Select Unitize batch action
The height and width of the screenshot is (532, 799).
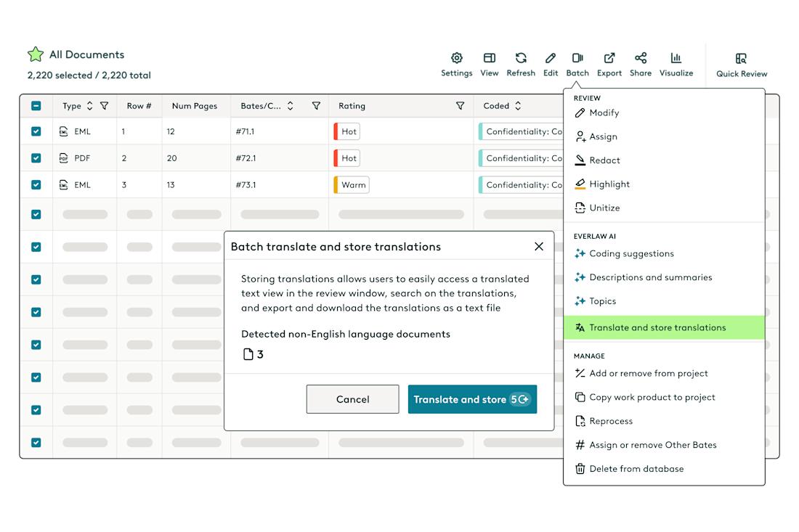(x=665, y=208)
